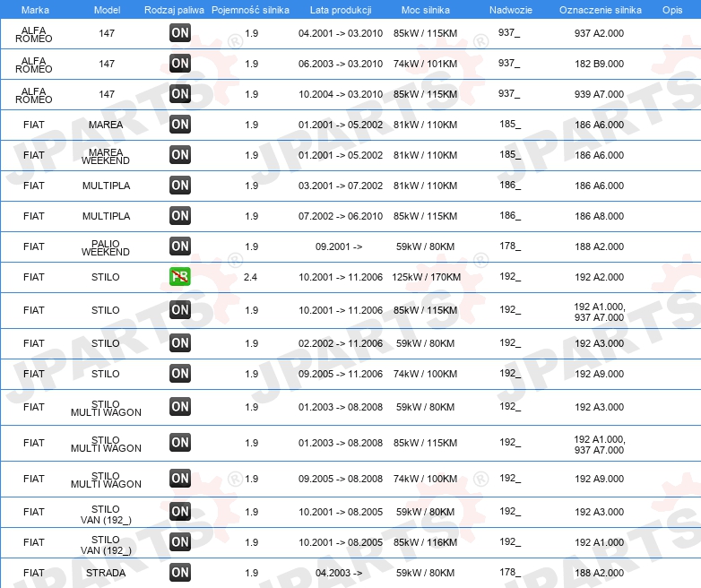701x588 pixels.
Task: Click the Nadwozie column header
Action: point(511,10)
